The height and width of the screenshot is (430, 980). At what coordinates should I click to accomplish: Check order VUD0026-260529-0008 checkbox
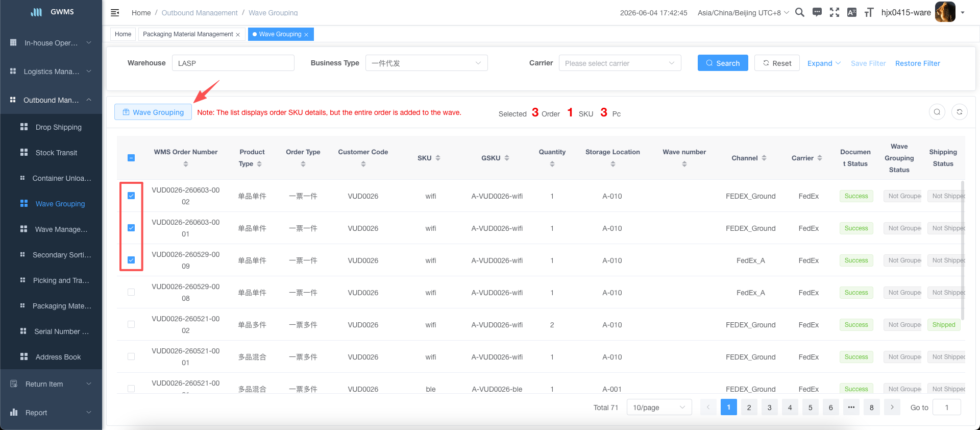tap(131, 292)
